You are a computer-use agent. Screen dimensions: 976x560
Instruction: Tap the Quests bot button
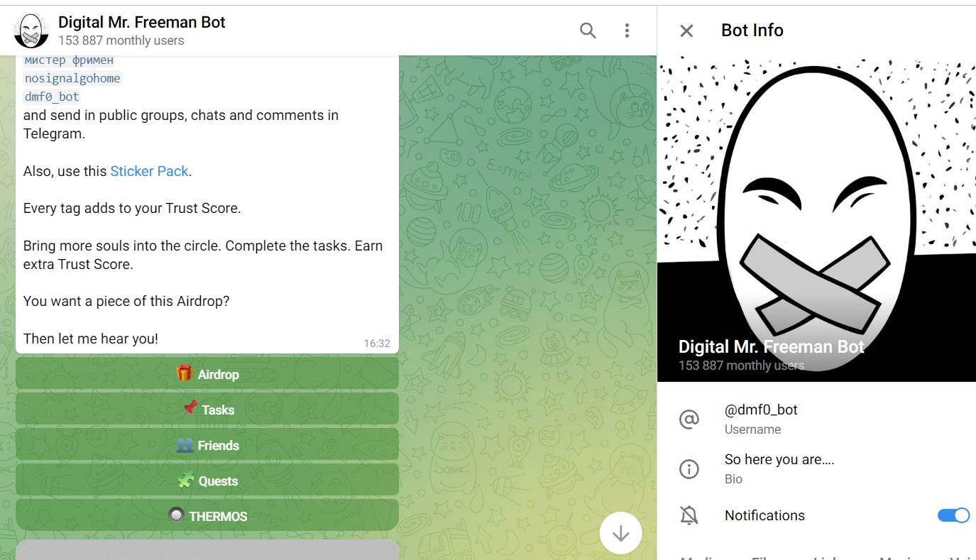[207, 481]
